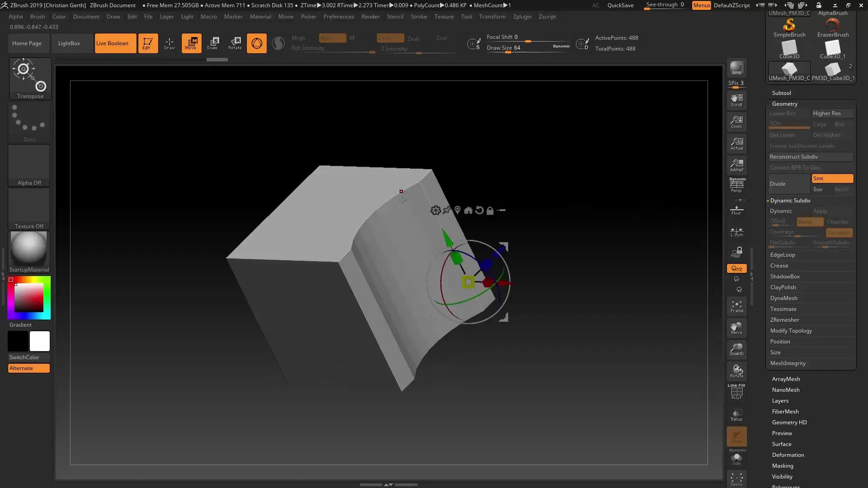
Task: Click the QuickSave button
Action: click(x=620, y=5)
